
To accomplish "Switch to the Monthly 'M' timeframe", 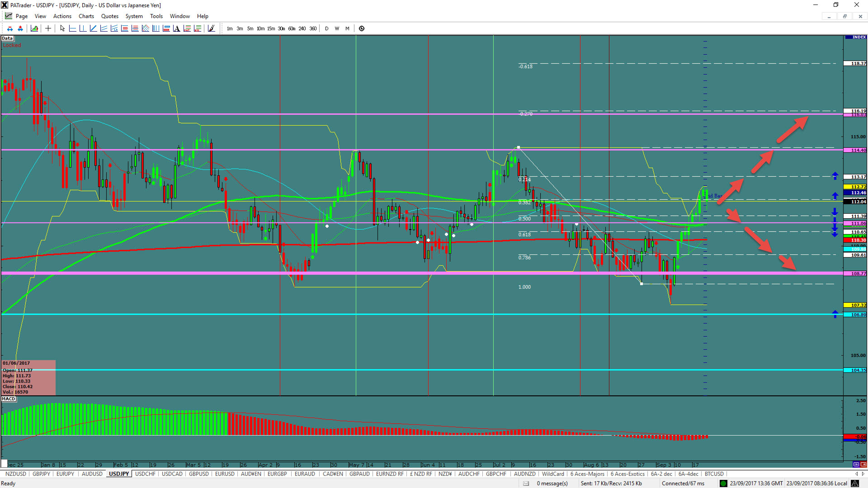I will tap(347, 29).
